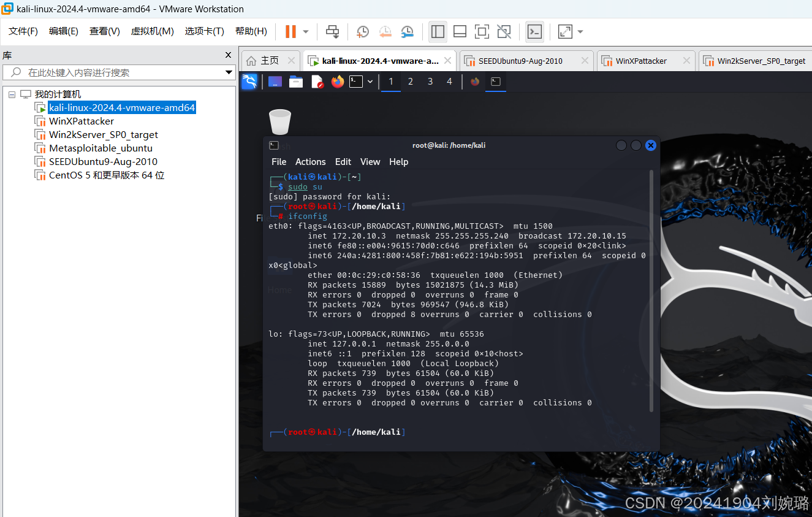Click the running terminal taskbar item
This screenshot has height=517, width=812.
[x=496, y=82]
